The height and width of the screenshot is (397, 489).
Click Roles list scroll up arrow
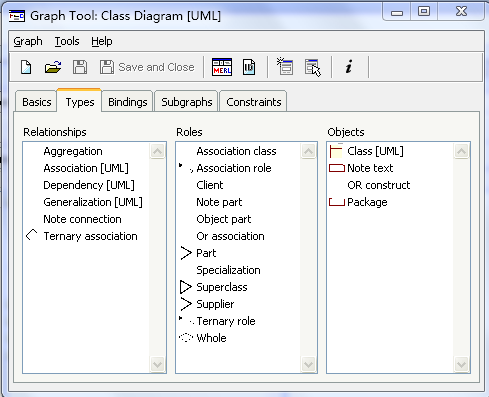[308, 151]
